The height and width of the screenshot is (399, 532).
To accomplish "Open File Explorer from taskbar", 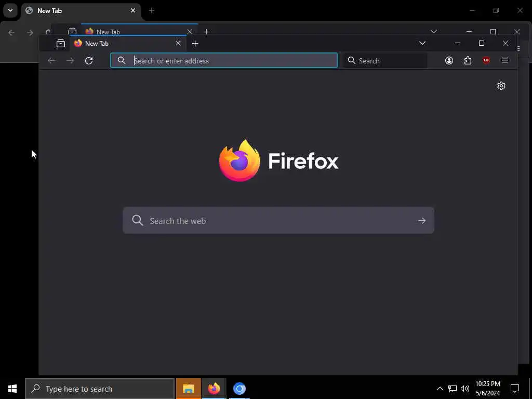I will click(x=188, y=389).
